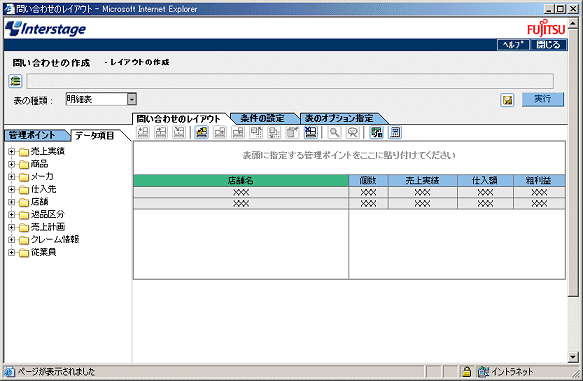Expand the 従業員 tree node
The image size is (583, 381).
[12, 252]
